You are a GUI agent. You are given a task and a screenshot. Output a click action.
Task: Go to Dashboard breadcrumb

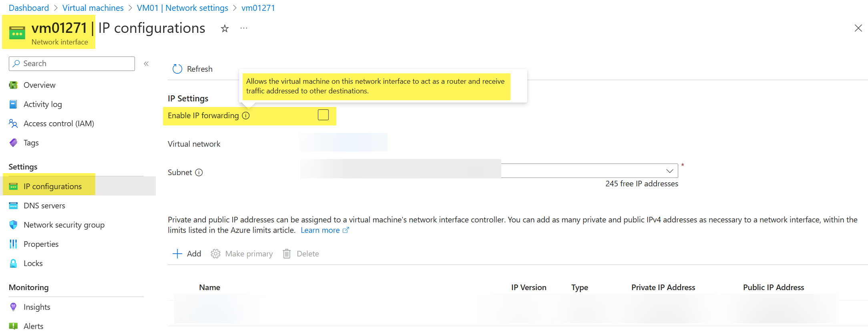tap(29, 8)
